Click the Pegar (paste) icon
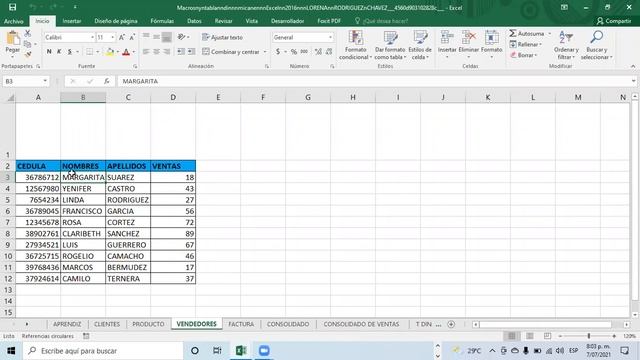Screen dimensions: 640x360 click(x=13, y=38)
